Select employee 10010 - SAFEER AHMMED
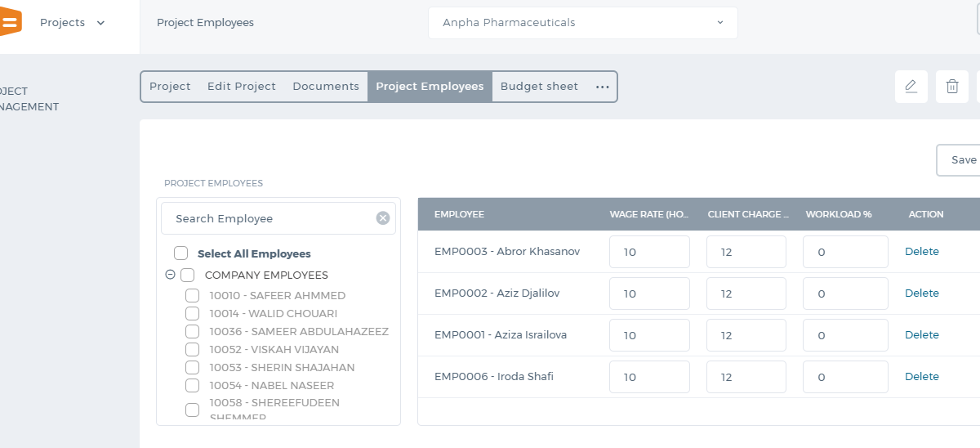980x448 pixels. click(x=193, y=295)
